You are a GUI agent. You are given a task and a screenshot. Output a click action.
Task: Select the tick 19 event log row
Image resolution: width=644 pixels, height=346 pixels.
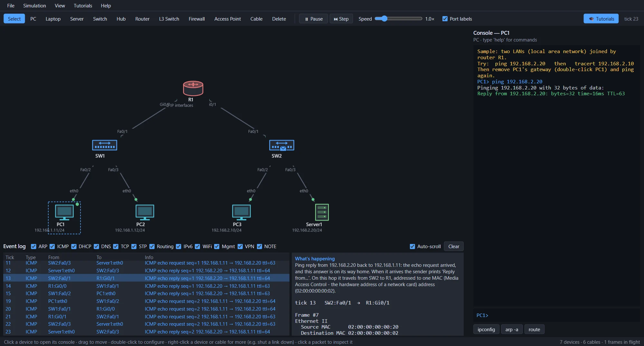pyautogui.click(x=146, y=301)
